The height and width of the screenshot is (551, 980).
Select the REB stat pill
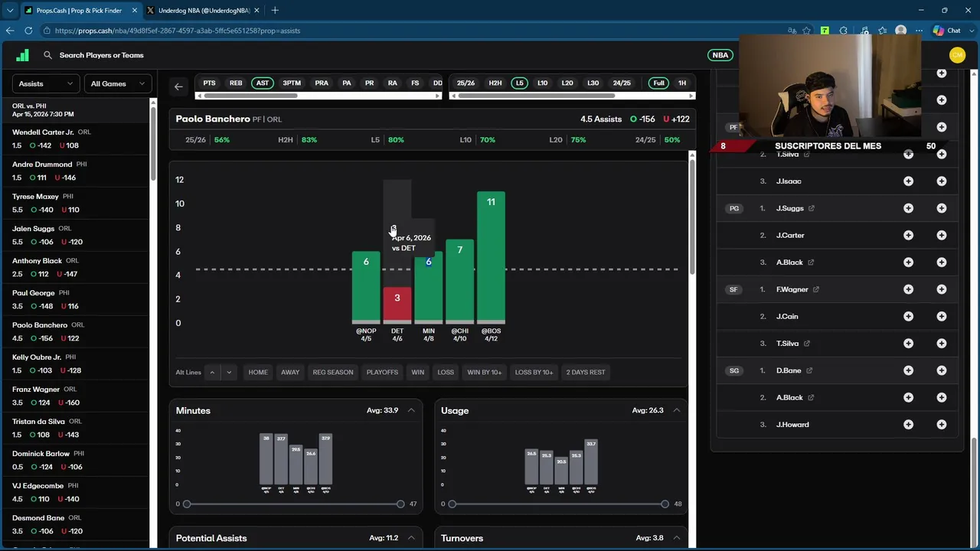click(x=236, y=83)
